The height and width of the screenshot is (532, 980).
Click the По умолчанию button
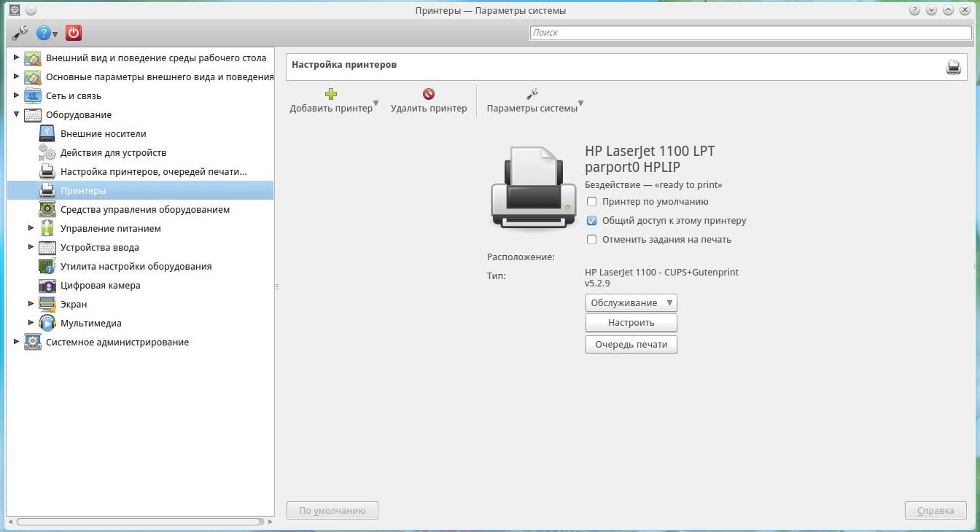(x=332, y=511)
